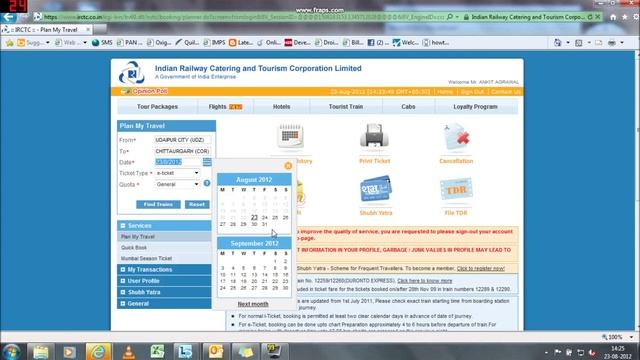Open the Print Ticket printer icon

point(374,135)
